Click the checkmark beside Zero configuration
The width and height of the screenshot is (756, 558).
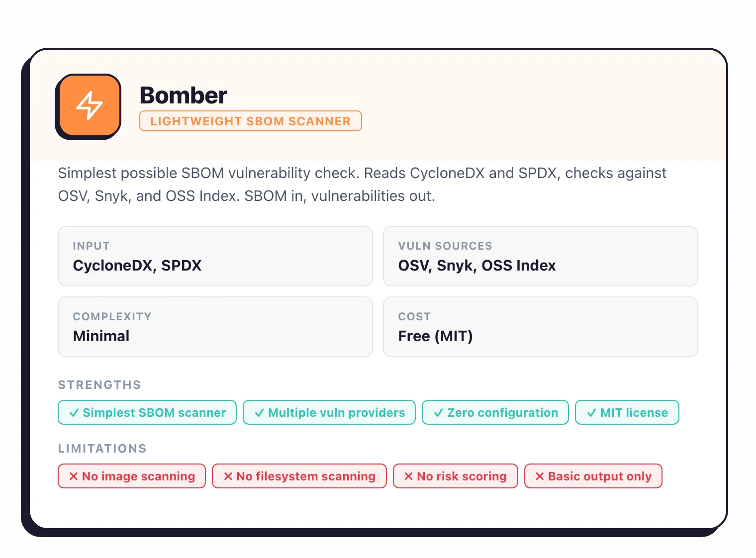tap(439, 412)
